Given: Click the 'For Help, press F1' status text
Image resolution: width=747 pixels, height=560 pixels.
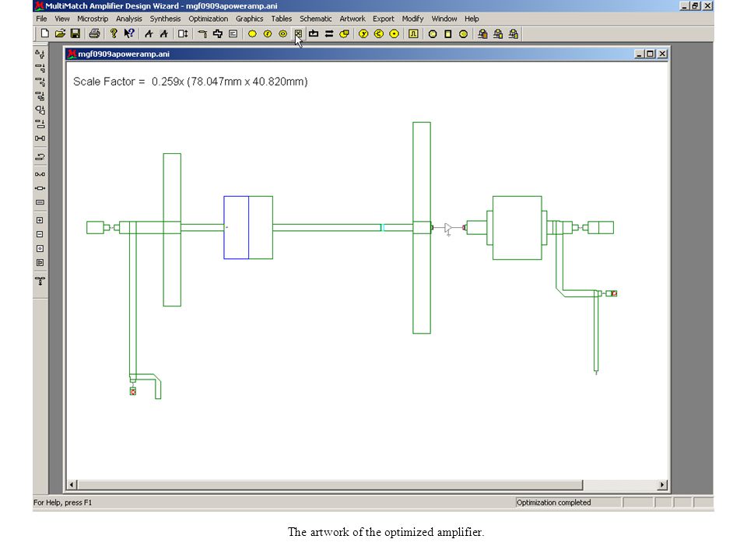Looking at the screenshot, I should [62, 502].
